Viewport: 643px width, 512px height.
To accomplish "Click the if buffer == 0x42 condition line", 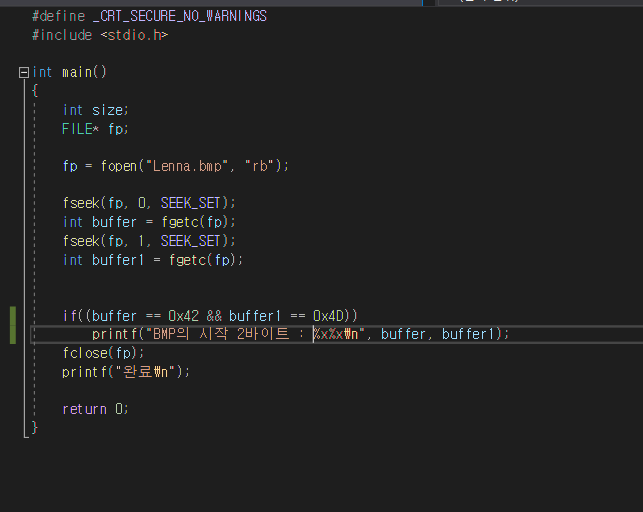I will coord(210,316).
